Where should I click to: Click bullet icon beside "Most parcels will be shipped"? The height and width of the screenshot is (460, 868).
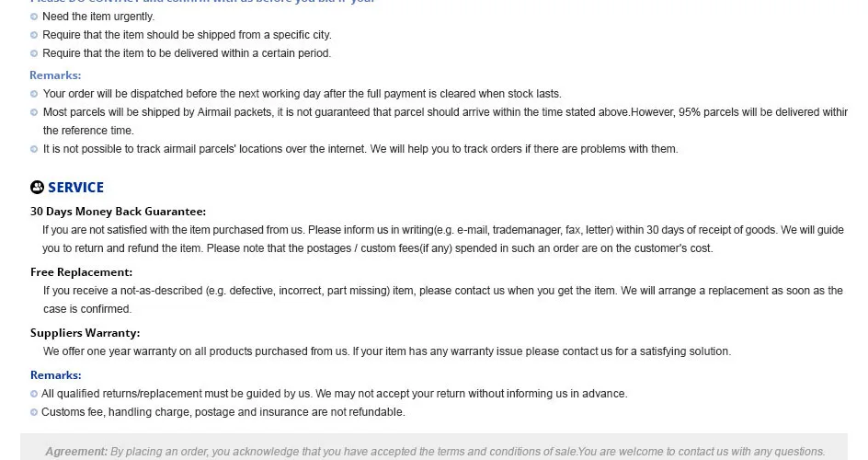pos(34,112)
